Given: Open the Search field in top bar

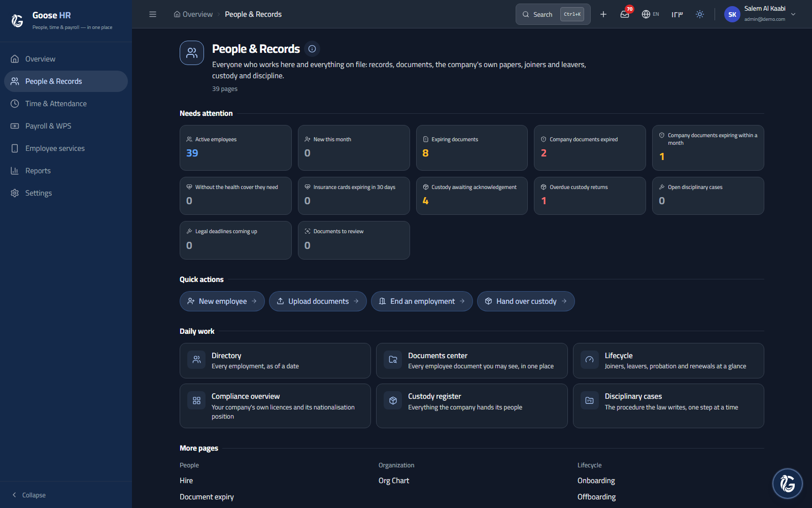Looking at the screenshot, I should pos(553,14).
